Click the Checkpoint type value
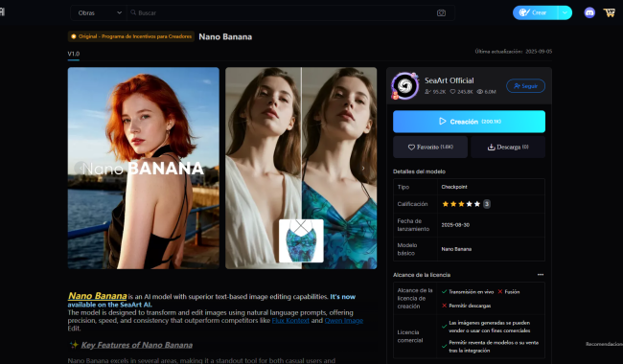The image size is (623, 364). [x=454, y=187]
